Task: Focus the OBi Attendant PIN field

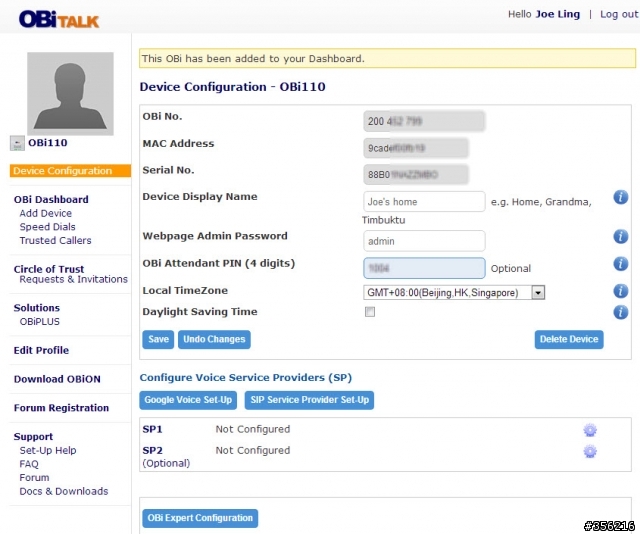Action: (424, 268)
